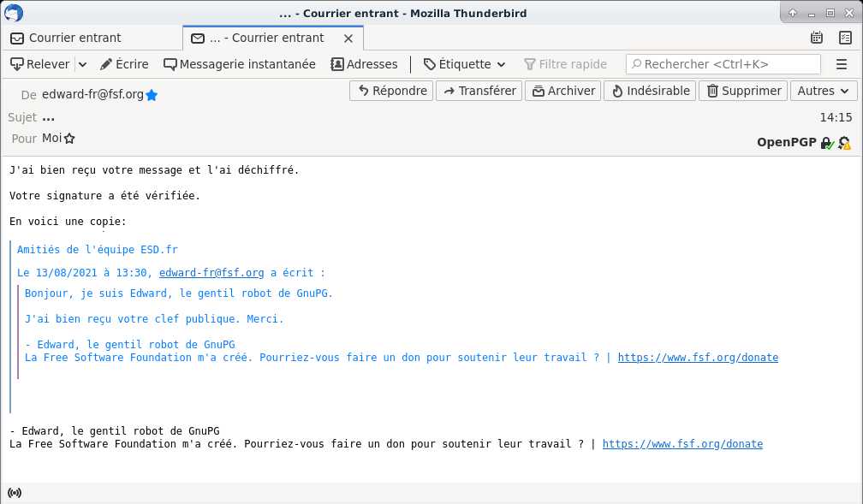Image resolution: width=863 pixels, height=504 pixels.
Task: Click the line 'Votre signature a été vérifiée.'
Action: (104, 196)
